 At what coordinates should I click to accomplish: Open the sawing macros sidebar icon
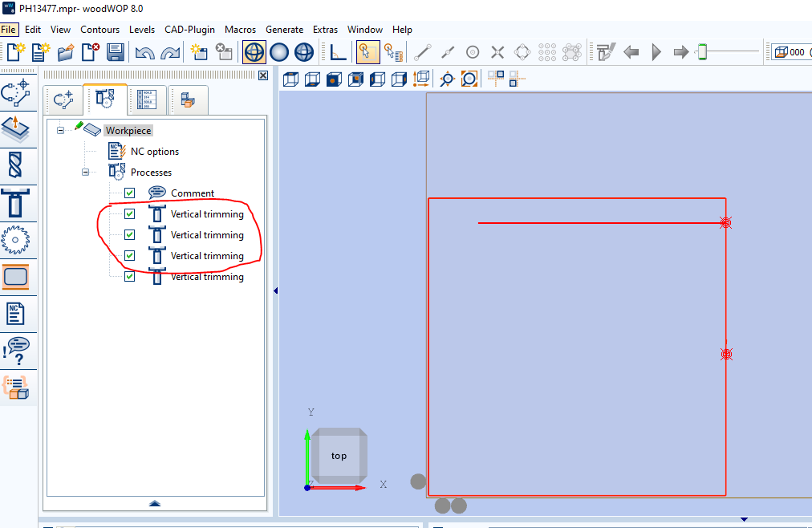(x=15, y=240)
